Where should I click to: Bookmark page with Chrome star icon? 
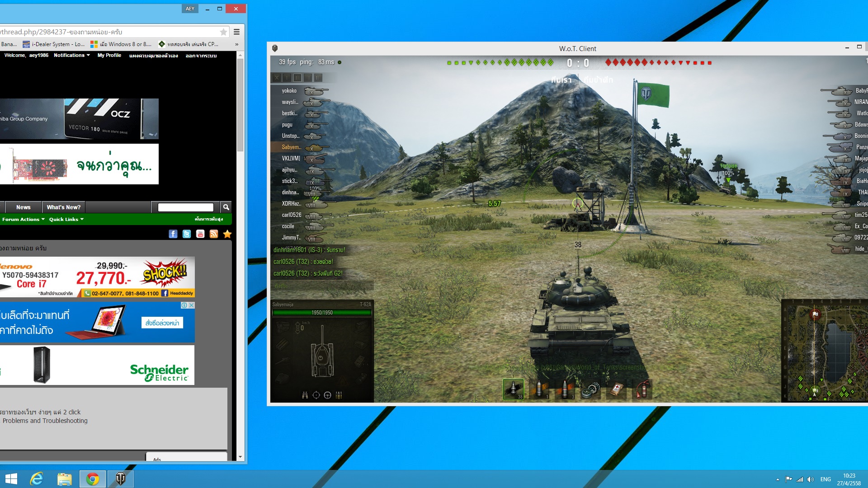[223, 32]
